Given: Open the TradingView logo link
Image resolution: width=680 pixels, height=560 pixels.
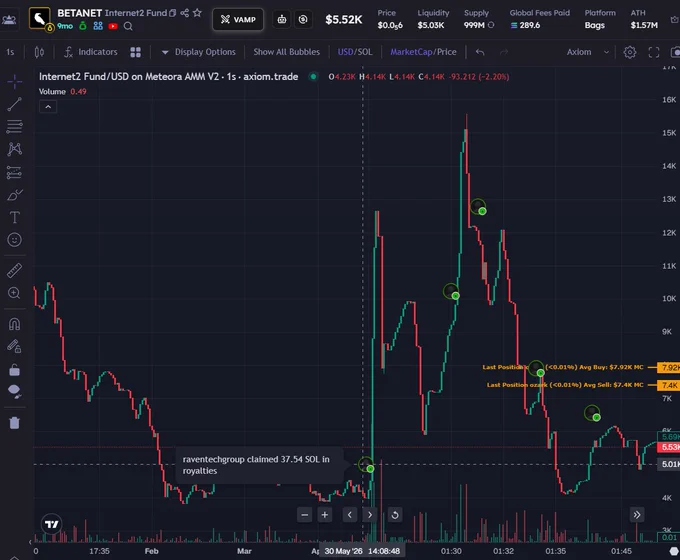Looking at the screenshot, I should click(x=52, y=524).
